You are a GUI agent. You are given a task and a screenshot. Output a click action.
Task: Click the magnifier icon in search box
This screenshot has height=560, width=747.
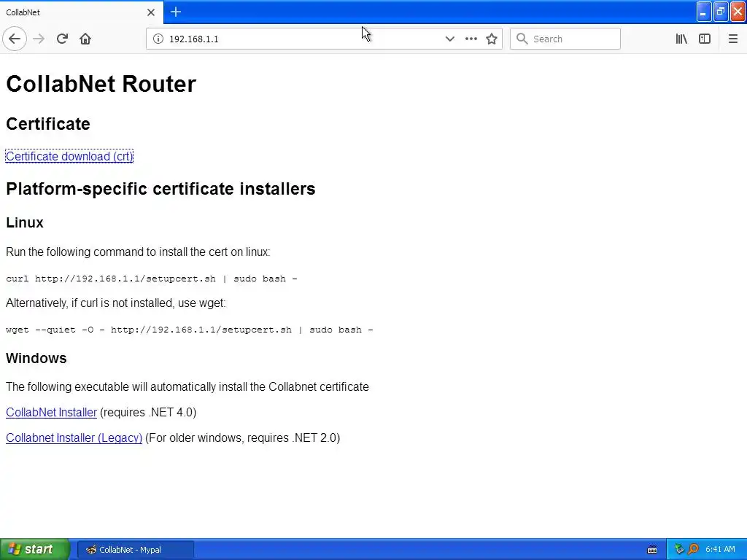coord(522,39)
